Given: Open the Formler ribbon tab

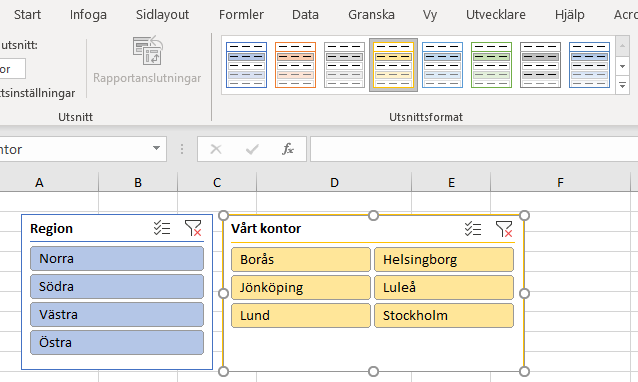Looking at the screenshot, I should click(241, 15).
